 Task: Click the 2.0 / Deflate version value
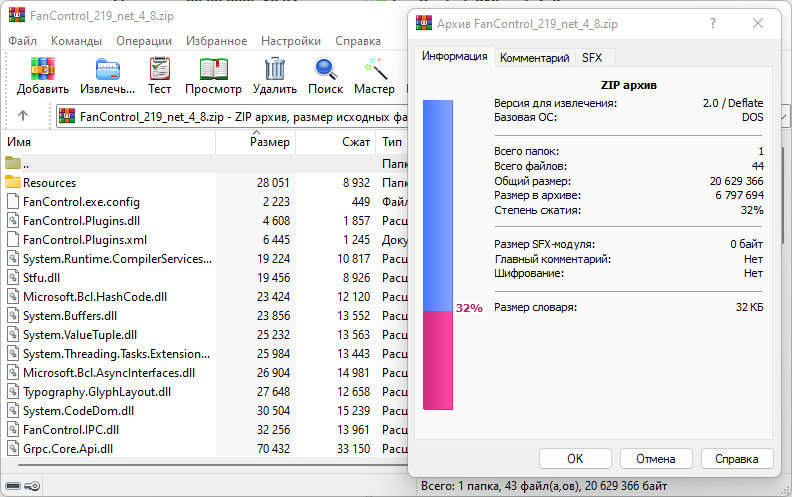733,103
